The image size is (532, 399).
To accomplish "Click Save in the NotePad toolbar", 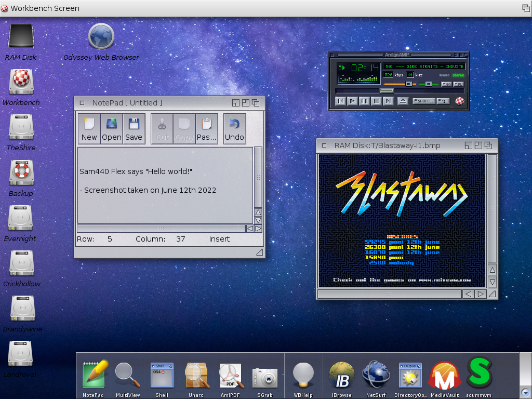I will tap(134, 129).
